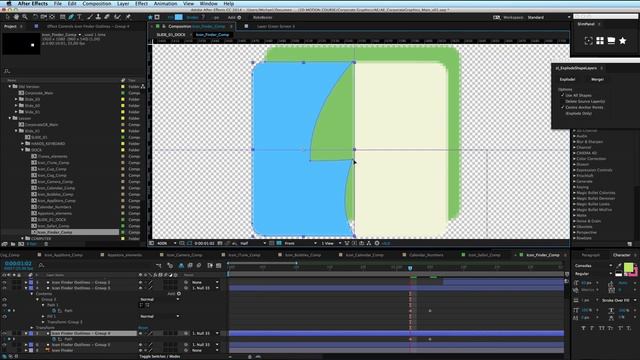This screenshot has height=360, width=640.
Task: Open the Effect menu
Action: 141,3
